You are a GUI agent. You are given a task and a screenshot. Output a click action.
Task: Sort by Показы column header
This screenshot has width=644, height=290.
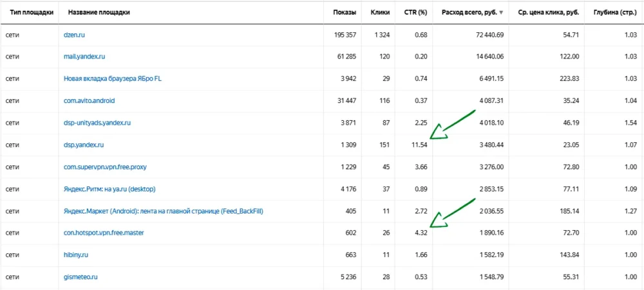(x=345, y=12)
